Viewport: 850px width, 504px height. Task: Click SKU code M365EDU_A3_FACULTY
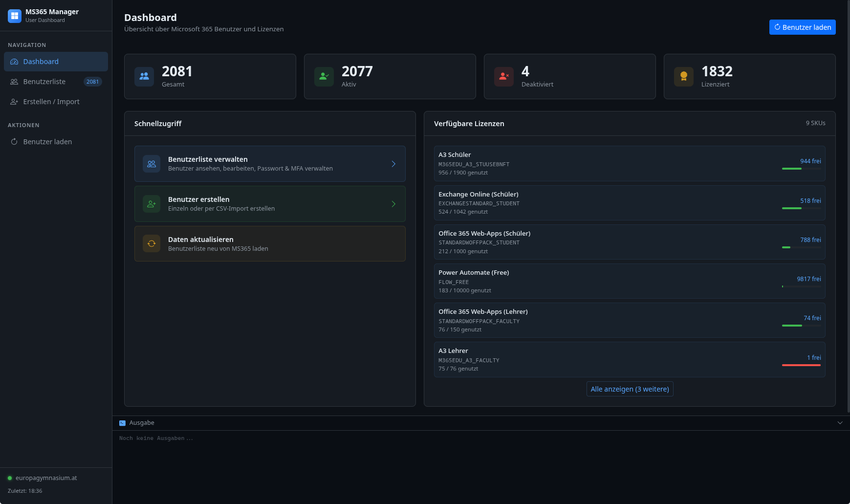(x=469, y=360)
